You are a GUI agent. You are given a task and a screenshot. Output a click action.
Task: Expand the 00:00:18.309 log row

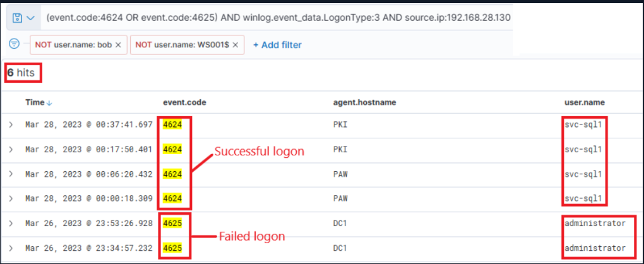pos(11,198)
